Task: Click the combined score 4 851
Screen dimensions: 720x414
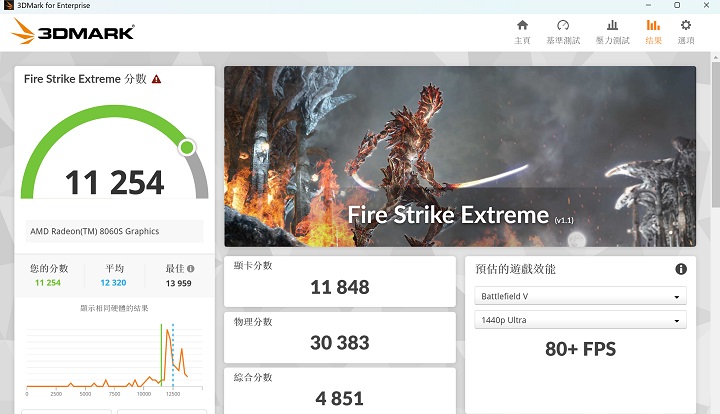Action: point(339,398)
